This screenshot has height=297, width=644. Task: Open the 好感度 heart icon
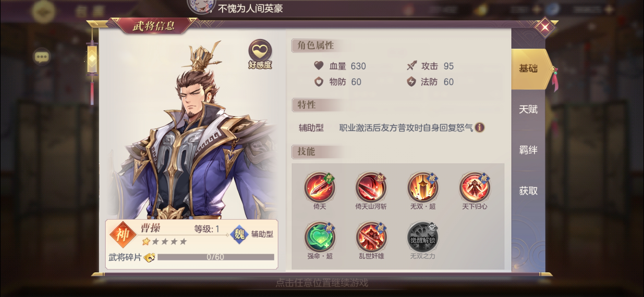click(260, 51)
